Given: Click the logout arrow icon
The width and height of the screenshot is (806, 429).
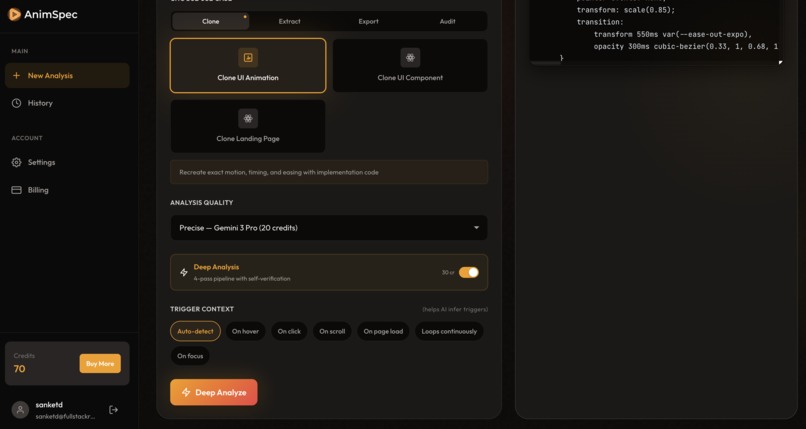Looking at the screenshot, I should [114, 410].
